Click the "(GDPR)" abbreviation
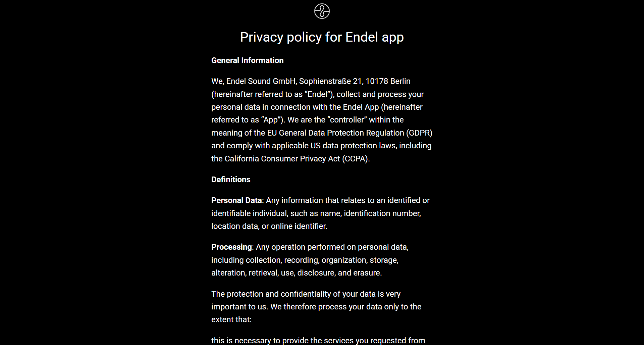Image resolution: width=644 pixels, height=345 pixels. coord(419,133)
